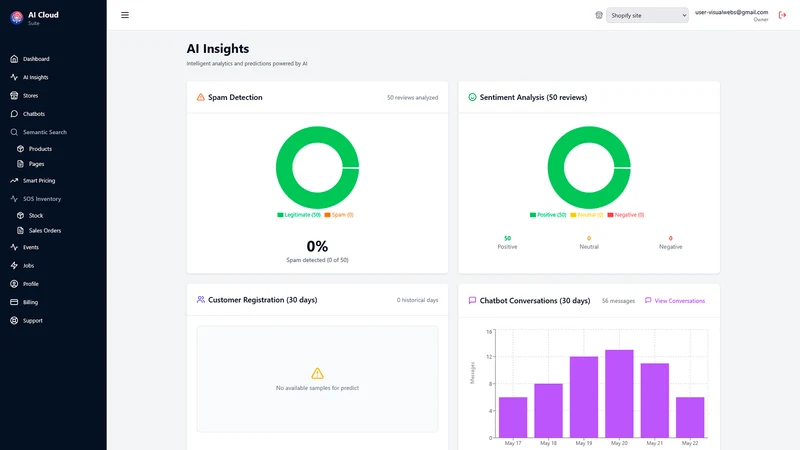Open Pages under Semantic Search
Viewport: 800px width, 450px height.
36,164
